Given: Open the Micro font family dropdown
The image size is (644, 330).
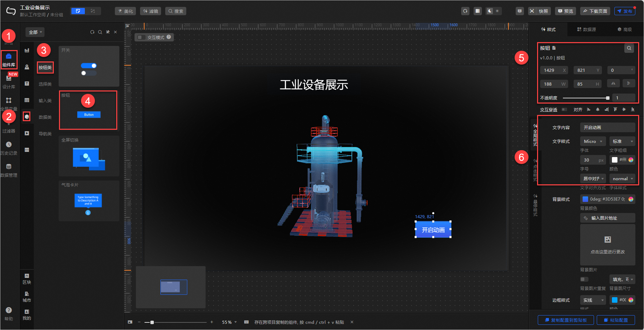Looking at the screenshot, I should point(593,141).
